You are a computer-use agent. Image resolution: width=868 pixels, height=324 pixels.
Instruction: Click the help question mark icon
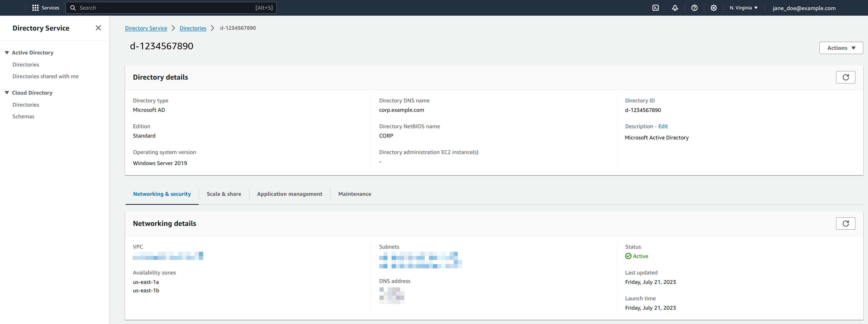(x=694, y=8)
